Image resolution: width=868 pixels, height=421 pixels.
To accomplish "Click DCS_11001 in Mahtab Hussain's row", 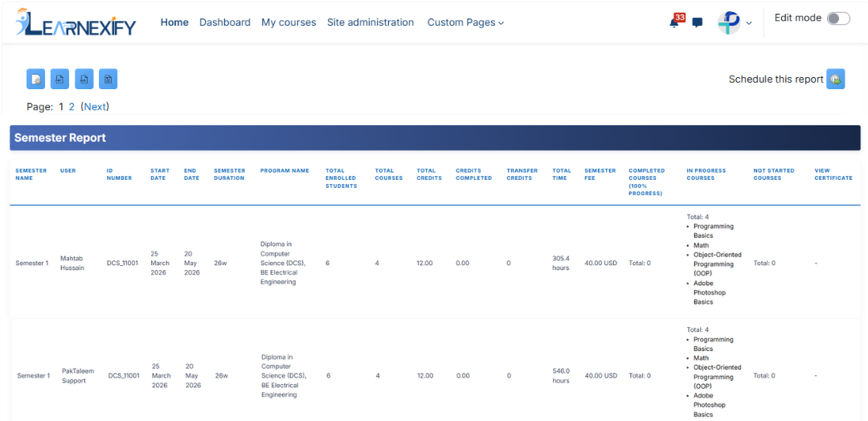I will point(122,264).
